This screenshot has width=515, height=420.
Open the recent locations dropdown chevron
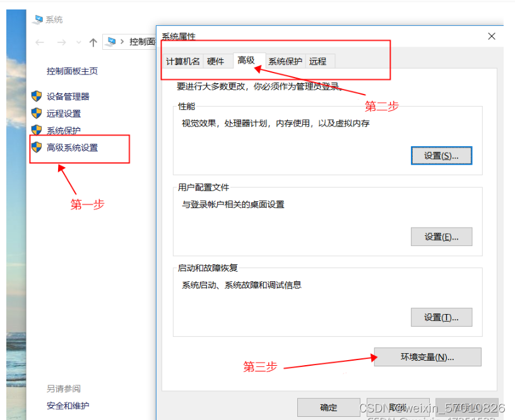pyautogui.click(x=78, y=42)
